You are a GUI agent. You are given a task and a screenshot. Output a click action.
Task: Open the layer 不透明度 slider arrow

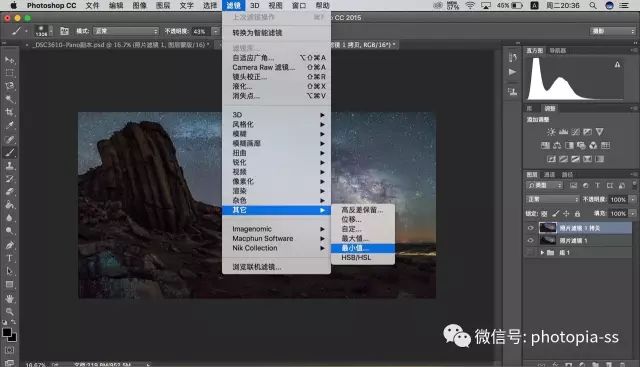[x=633, y=199]
